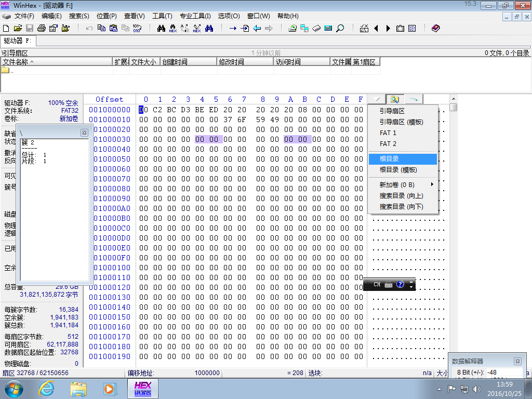Launch Internet Explorer from taskbar

tap(46, 389)
